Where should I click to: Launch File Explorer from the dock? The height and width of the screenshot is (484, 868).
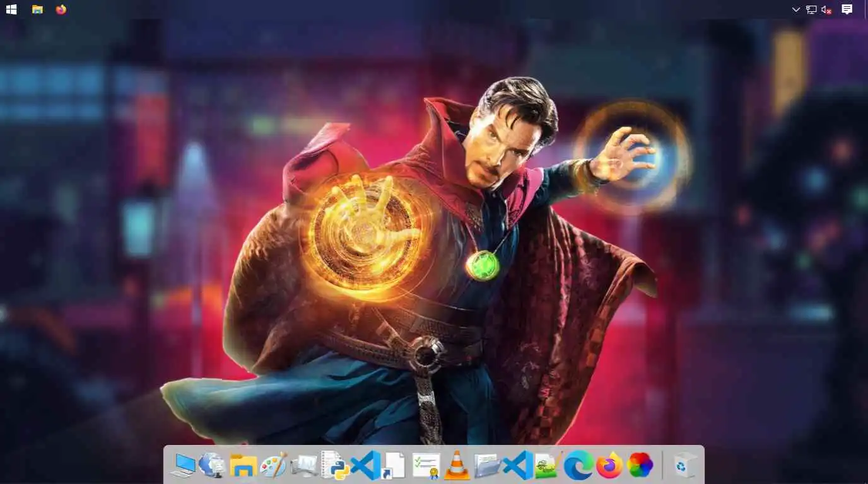[243, 466]
